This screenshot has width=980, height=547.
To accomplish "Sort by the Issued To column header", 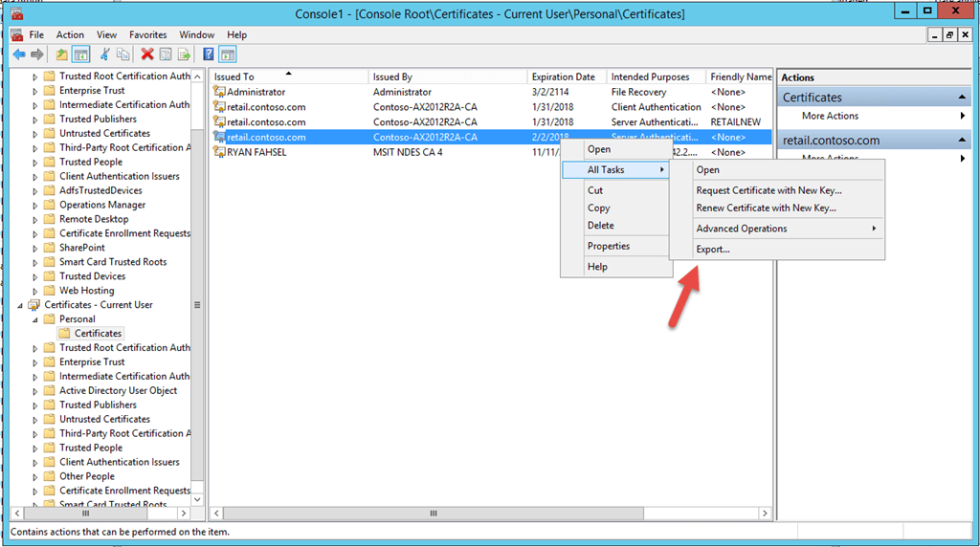I will pyautogui.click(x=289, y=77).
